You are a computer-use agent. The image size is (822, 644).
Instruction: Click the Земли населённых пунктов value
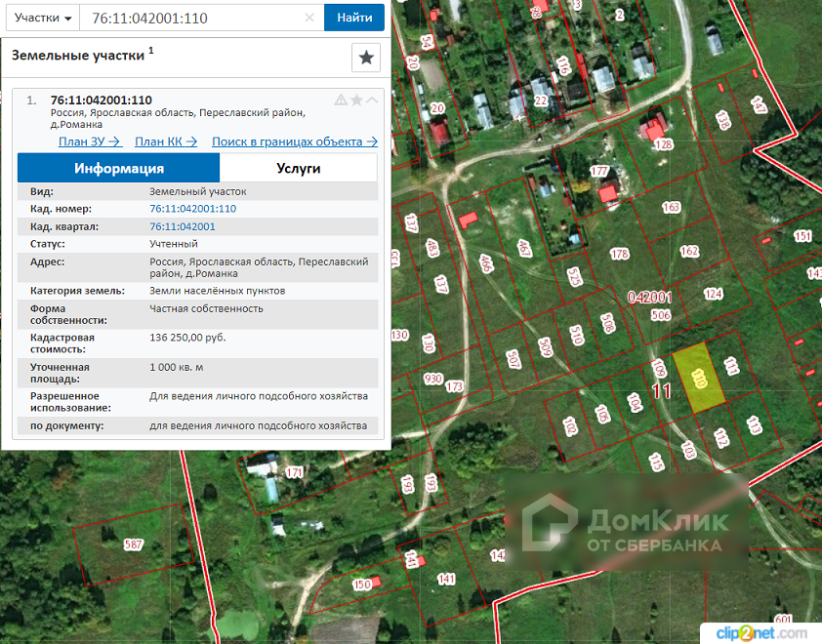(218, 291)
